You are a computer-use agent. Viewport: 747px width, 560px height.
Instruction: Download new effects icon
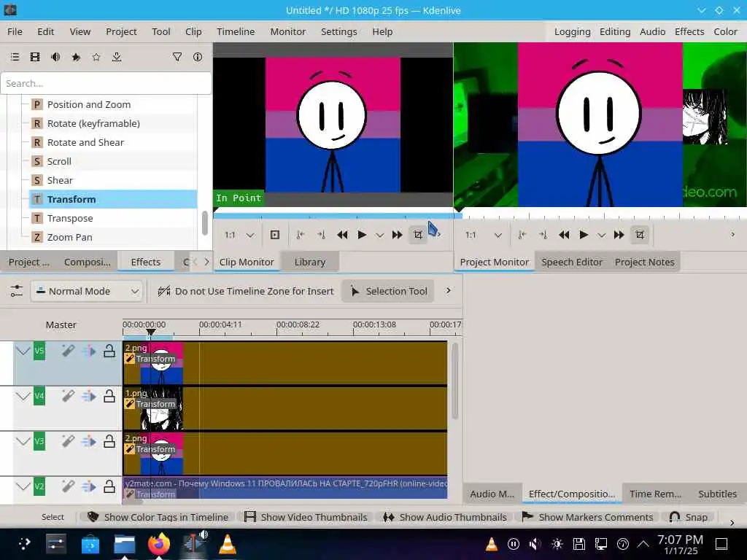coord(117,57)
